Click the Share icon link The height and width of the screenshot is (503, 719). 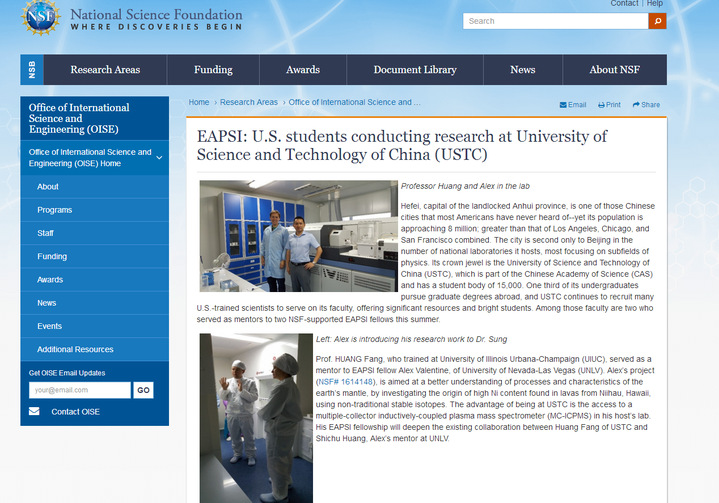[x=635, y=105]
